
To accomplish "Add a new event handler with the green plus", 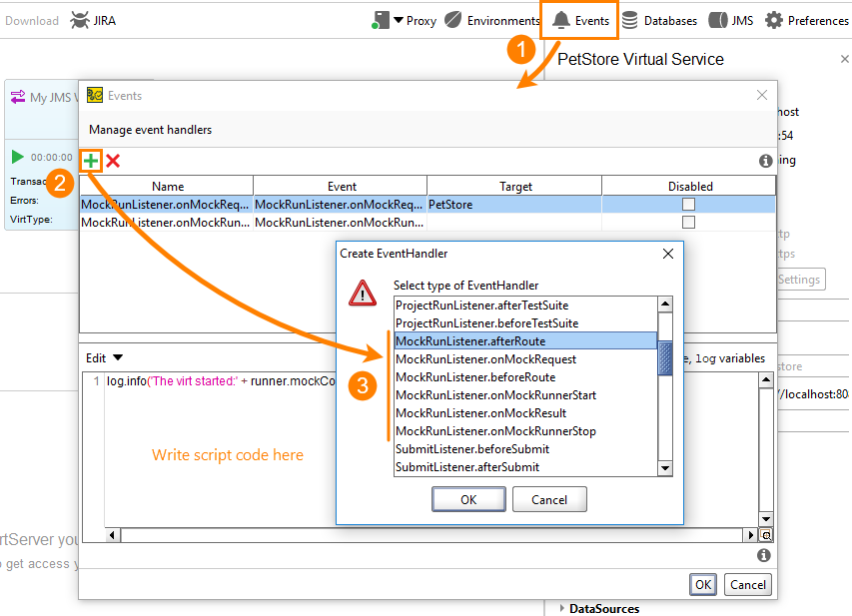I will tap(90, 160).
